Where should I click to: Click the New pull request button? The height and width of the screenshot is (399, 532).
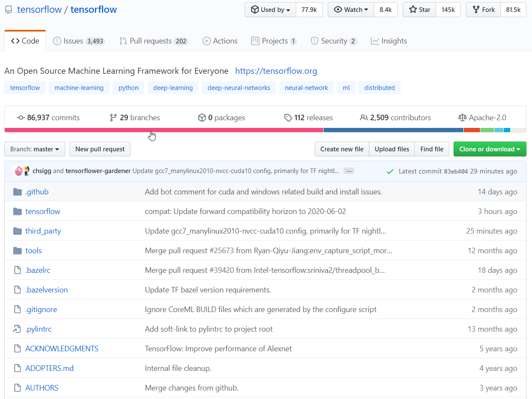[x=100, y=149]
